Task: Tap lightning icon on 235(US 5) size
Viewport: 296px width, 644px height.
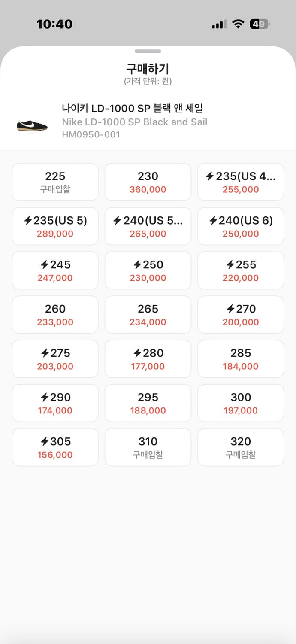Action: (x=28, y=221)
